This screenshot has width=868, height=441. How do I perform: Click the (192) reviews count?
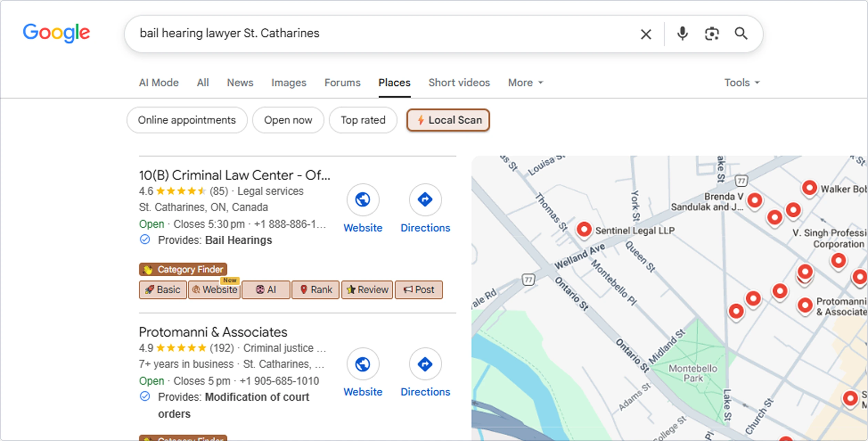[x=222, y=348]
